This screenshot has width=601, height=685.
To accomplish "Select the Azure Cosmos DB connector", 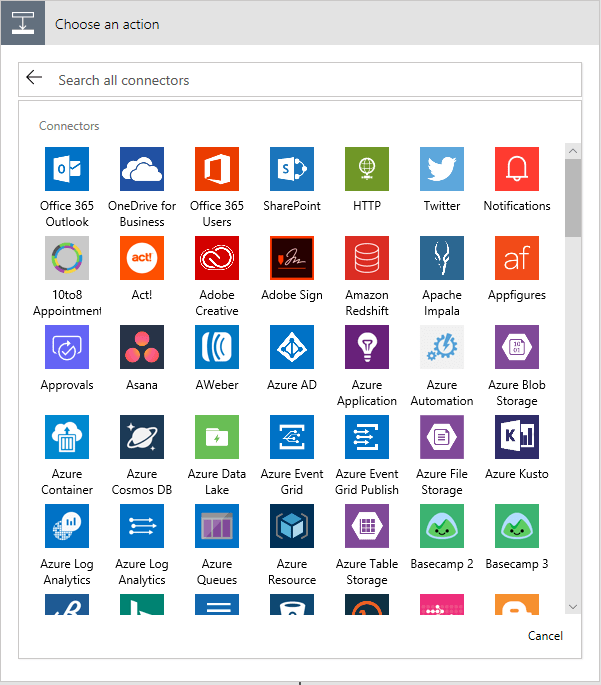I will click(x=142, y=437).
